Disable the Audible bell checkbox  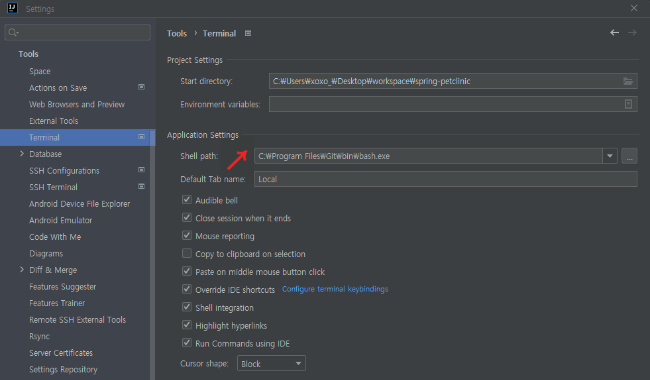coord(187,200)
